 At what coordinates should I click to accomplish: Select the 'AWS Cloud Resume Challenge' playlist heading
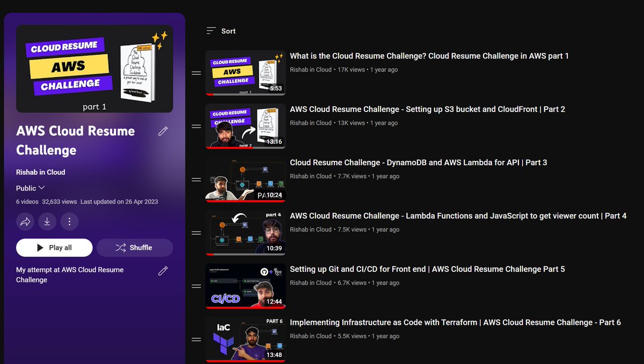[76, 140]
